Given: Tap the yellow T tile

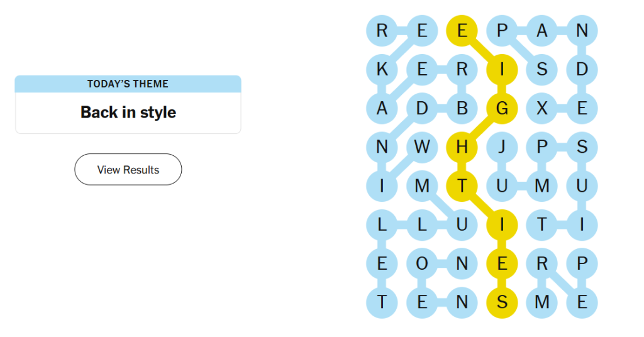Looking at the screenshot, I should tap(462, 186).
